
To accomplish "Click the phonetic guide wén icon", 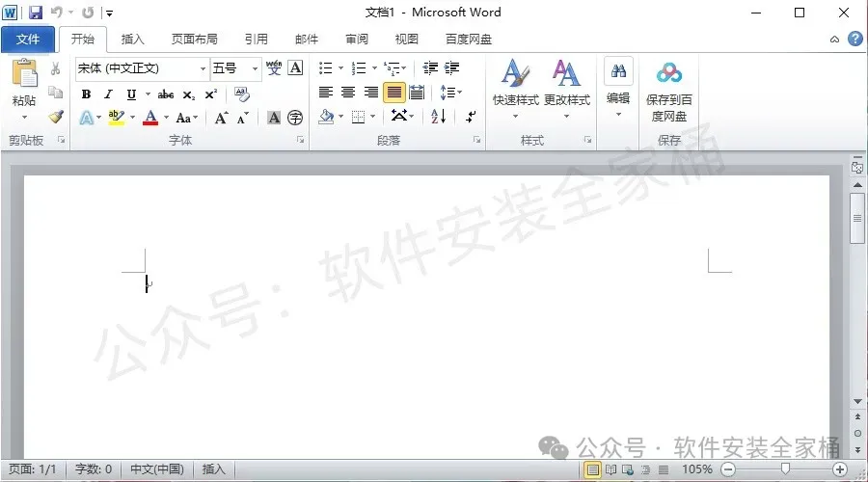I will pos(274,68).
